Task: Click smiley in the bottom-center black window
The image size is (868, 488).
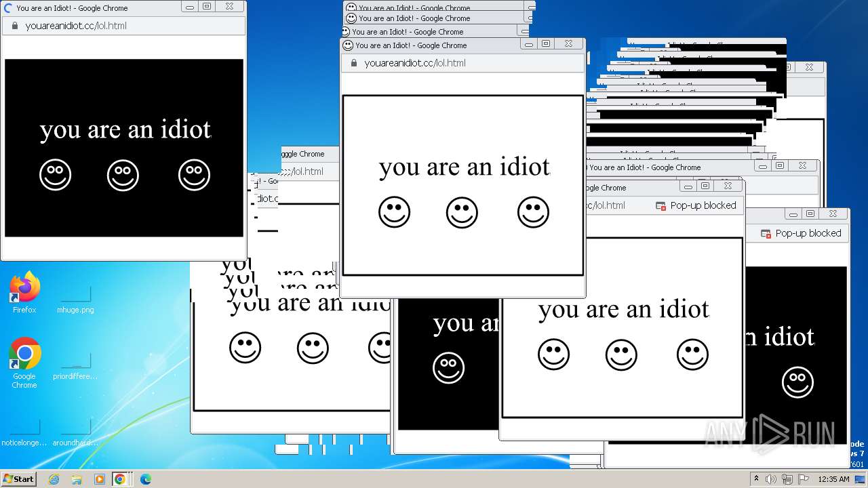Action: coord(448,368)
